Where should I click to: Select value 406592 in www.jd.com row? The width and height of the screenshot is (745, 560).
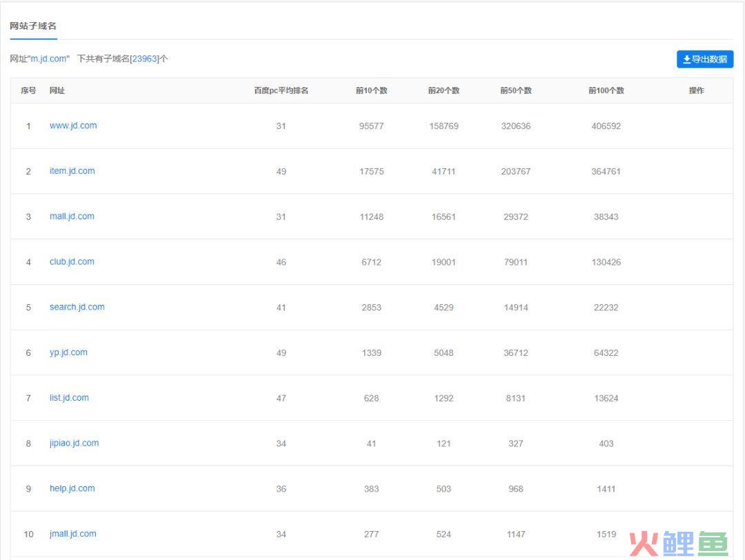coord(606,126)
